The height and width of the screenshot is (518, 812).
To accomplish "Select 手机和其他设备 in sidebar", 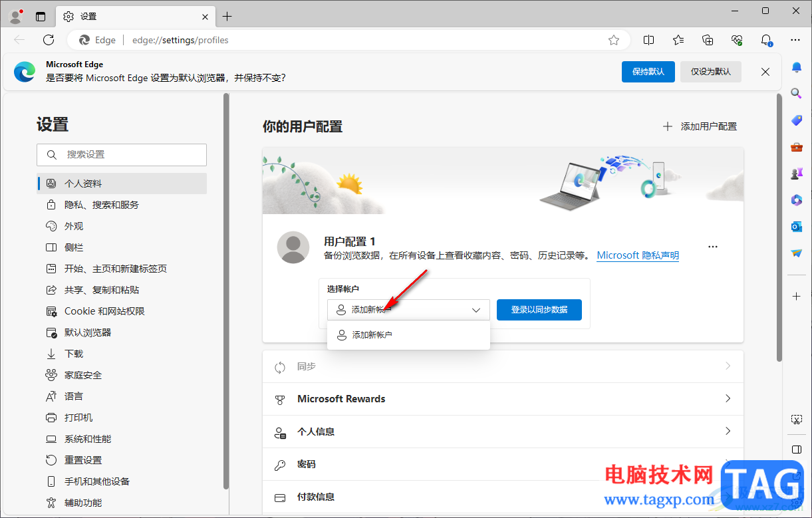I will tap(122, 481).
